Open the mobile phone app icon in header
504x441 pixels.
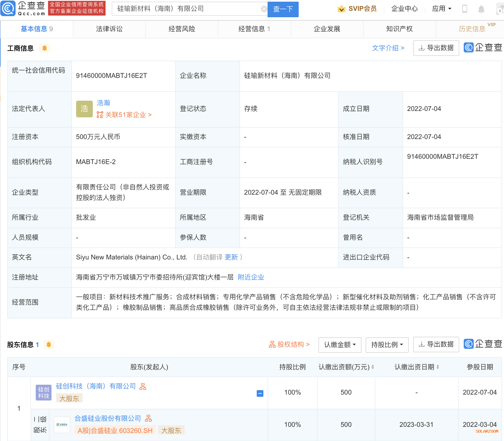click(x=464, y=9)
